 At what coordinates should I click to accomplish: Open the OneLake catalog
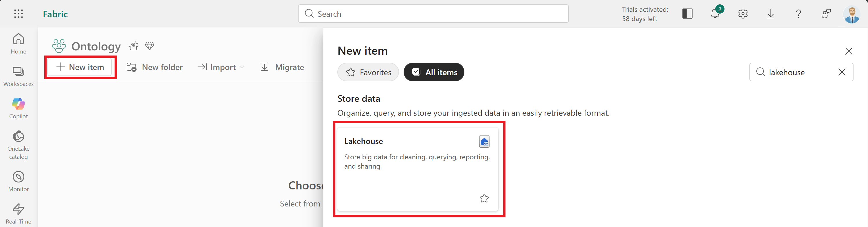[19, 145]
